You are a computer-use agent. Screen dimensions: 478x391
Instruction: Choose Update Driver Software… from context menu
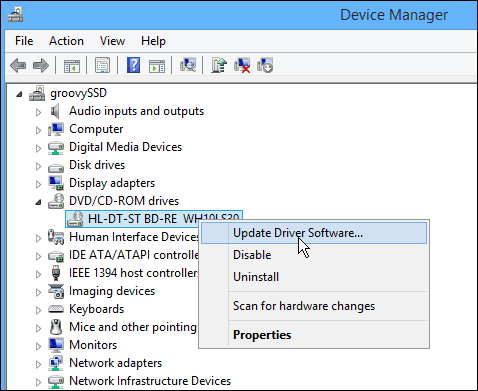pos(314,233)
